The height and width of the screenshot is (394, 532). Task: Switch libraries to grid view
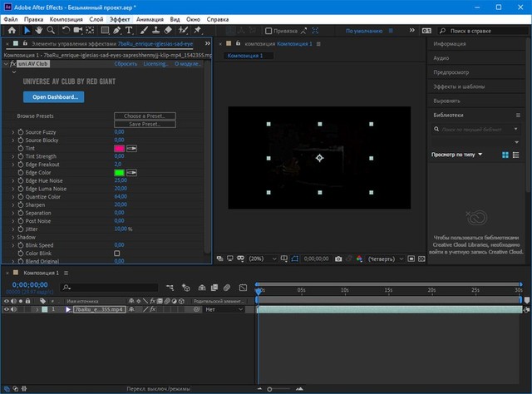pos(505,155)
